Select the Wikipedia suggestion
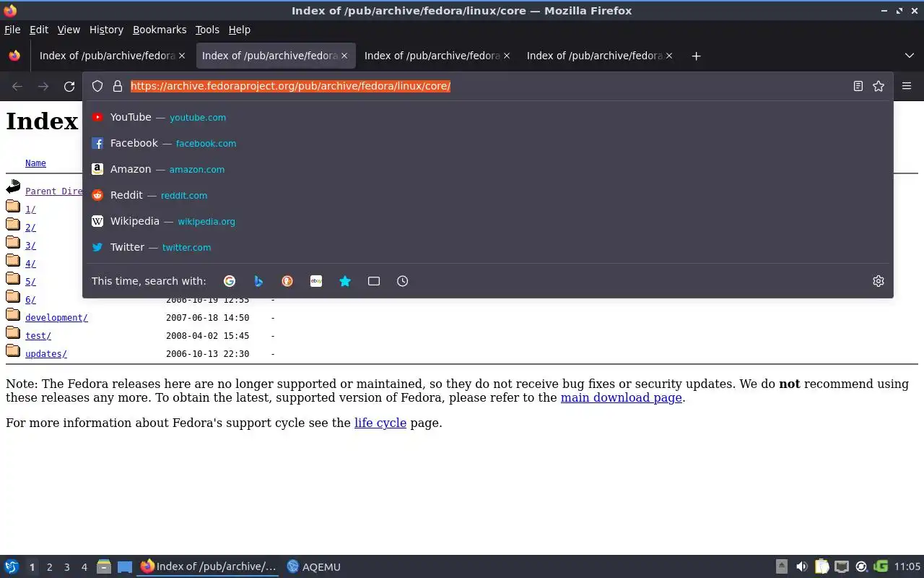The image size is (924, 578). [488, 221]
